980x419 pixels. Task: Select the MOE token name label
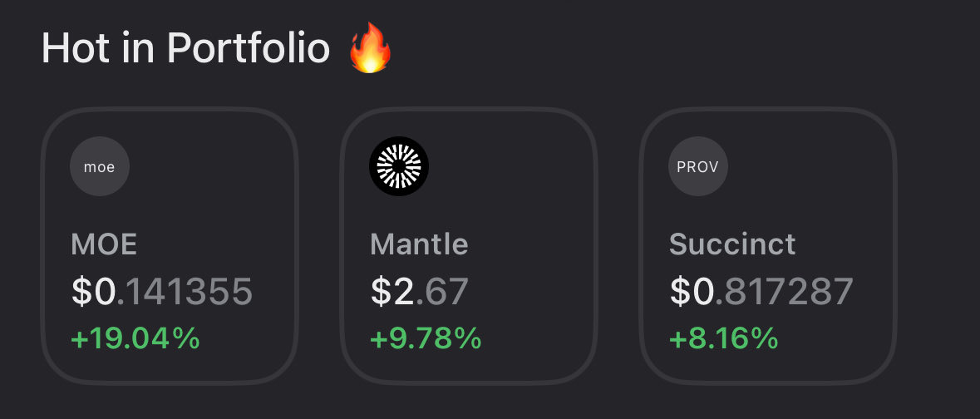pyautogui.click(x=104, y=244)
